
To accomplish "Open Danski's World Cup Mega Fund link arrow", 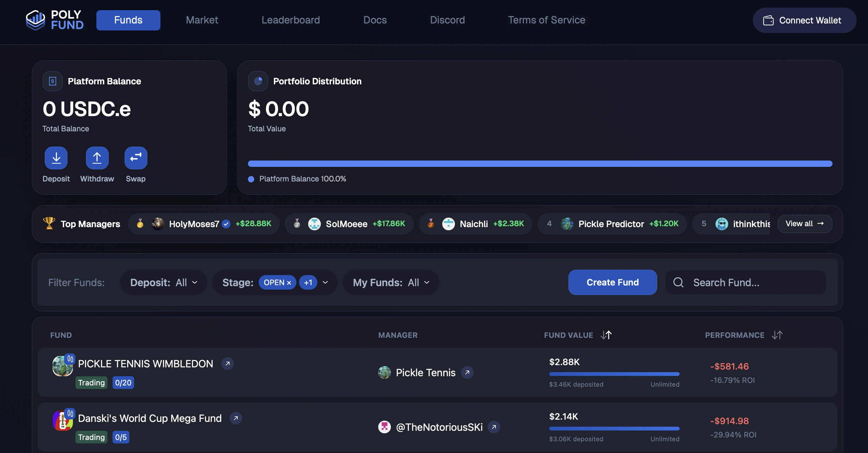I will pyautogui.click(x=236, y=418).
